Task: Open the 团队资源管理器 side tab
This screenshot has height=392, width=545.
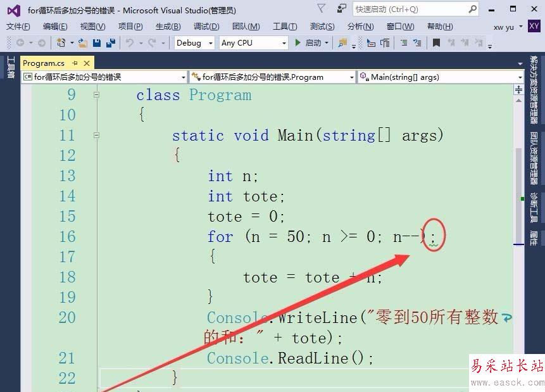Action: (x=534, y=158)
